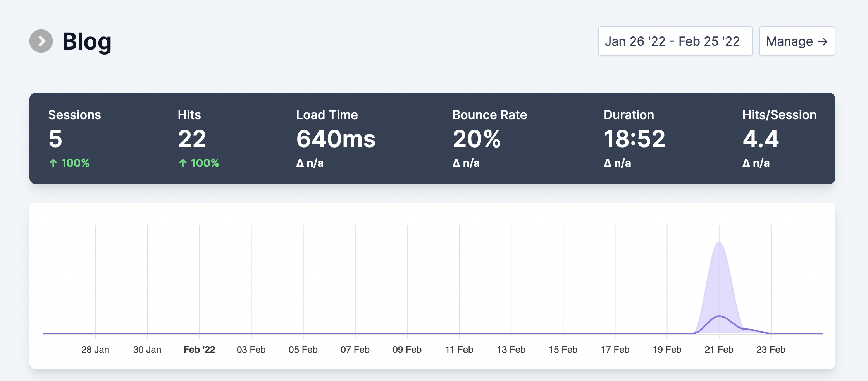Select the green increase arrow under Sessions

[x=53, y=163]
